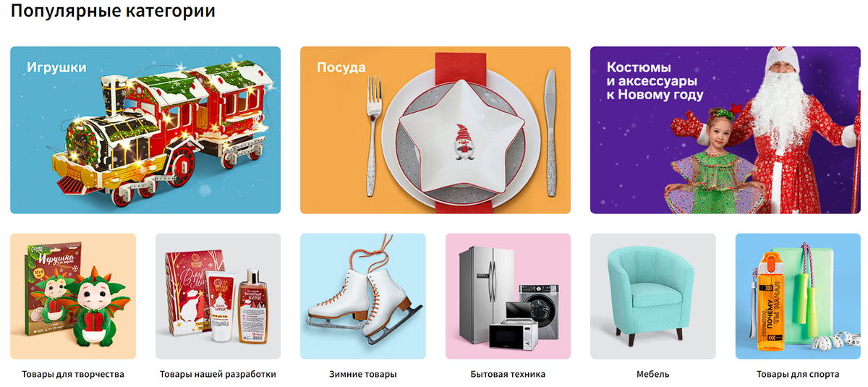Image resolution: width=868 pixels, height=387 pixels.
Task: Click the Игрушки label on blue banner
Action: [56, 67]
